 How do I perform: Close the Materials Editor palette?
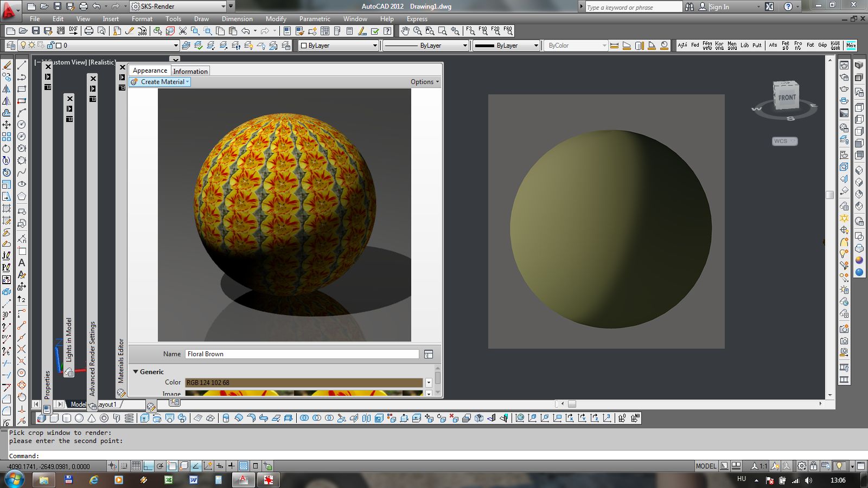pos(122,68)
